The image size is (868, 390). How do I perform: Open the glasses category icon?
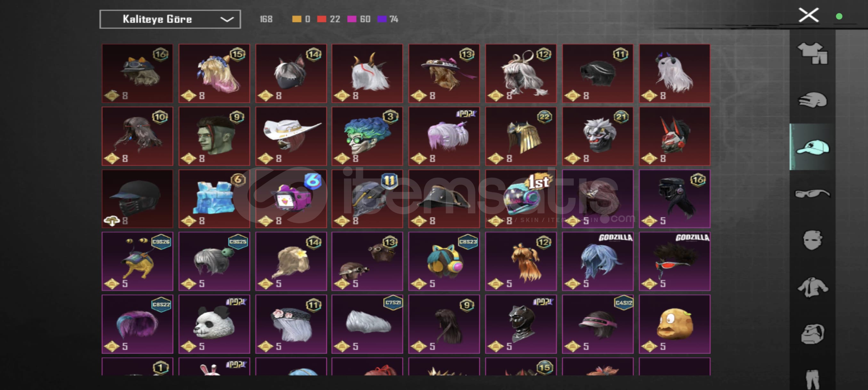[x=812, y=194]
